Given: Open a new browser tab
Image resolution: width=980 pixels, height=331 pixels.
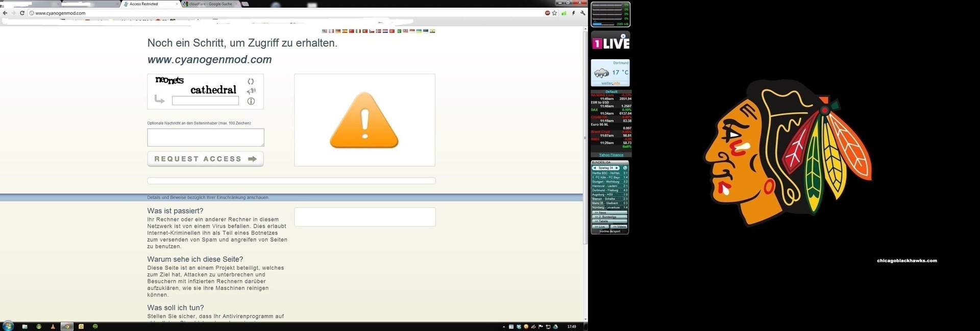Looking at the screenshot, I should pos(245,4).
